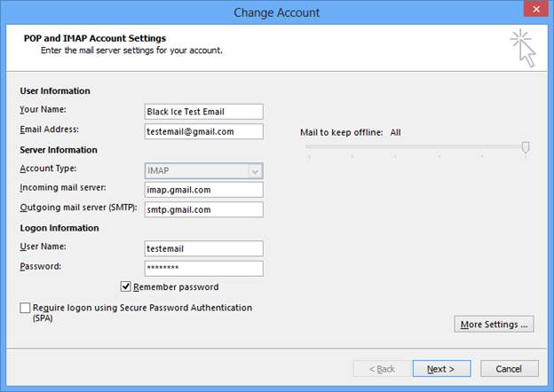Click the Mail to keep offline slider handle
Image resolution: width=554 pixels, height=392 pixels.
pyautogui.click(x=526, y=147)
